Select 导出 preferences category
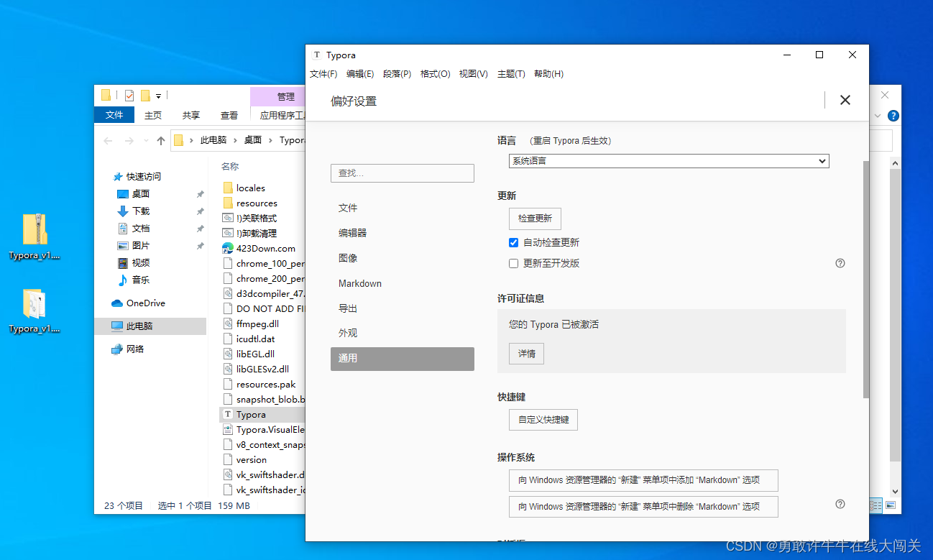 click(x=403, y=308)
